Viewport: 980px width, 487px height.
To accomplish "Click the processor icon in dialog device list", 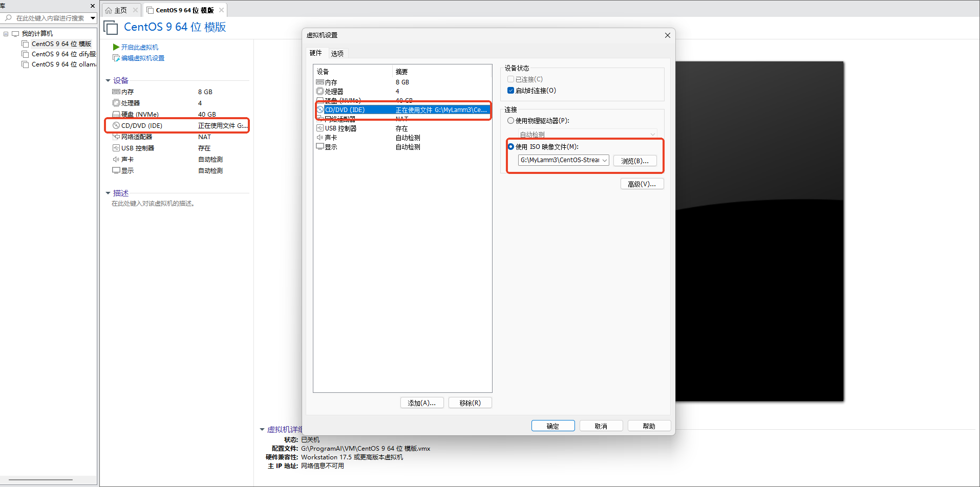I will (320, 91).
